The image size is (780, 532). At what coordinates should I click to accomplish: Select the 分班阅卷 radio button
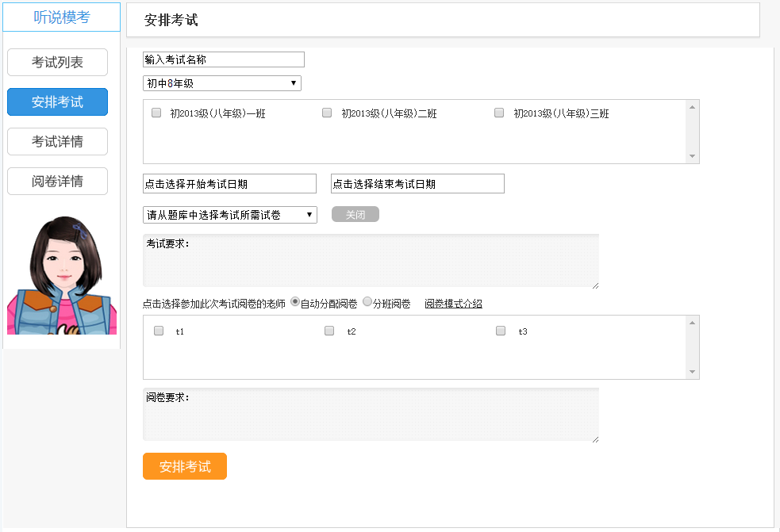[x=367, y=302]
